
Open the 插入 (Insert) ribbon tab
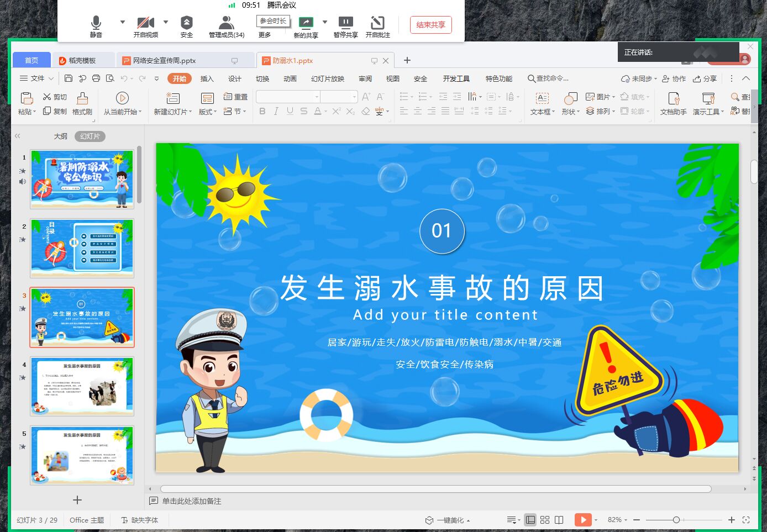[207, 78]
